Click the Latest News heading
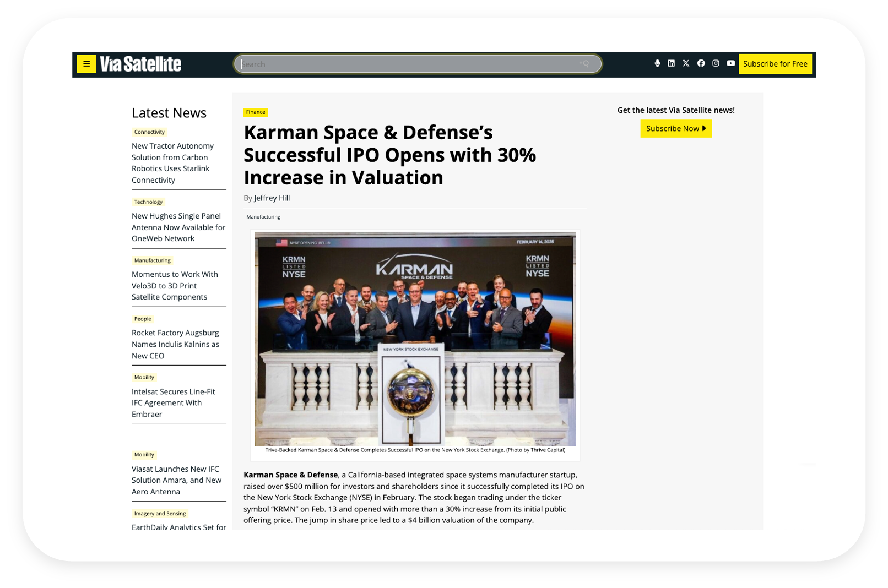 click(169, 113)
